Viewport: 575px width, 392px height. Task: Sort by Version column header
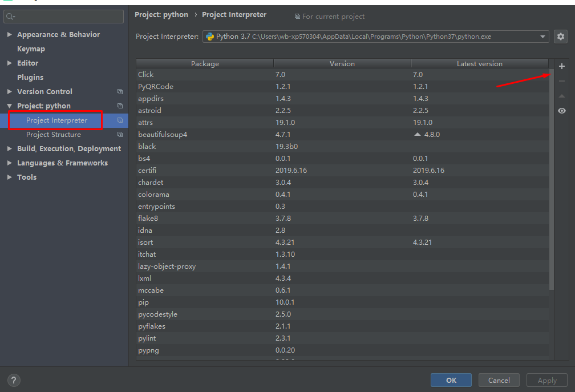(x=342, y=63)
